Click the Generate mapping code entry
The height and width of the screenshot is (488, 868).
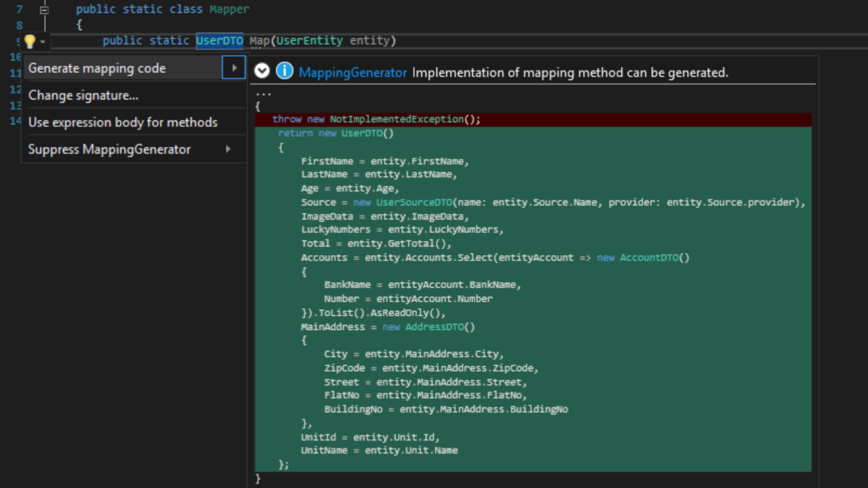click(x=98, y=68)
